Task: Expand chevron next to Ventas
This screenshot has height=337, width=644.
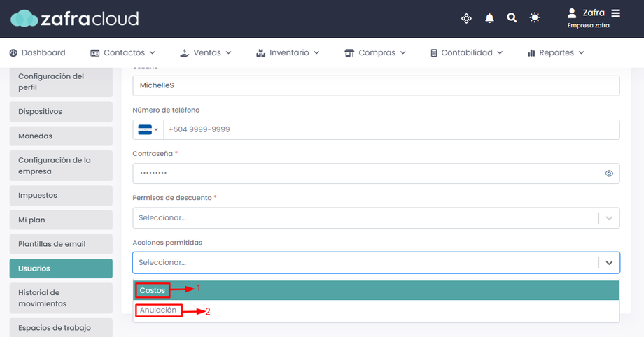Action: tap(229, 53)
